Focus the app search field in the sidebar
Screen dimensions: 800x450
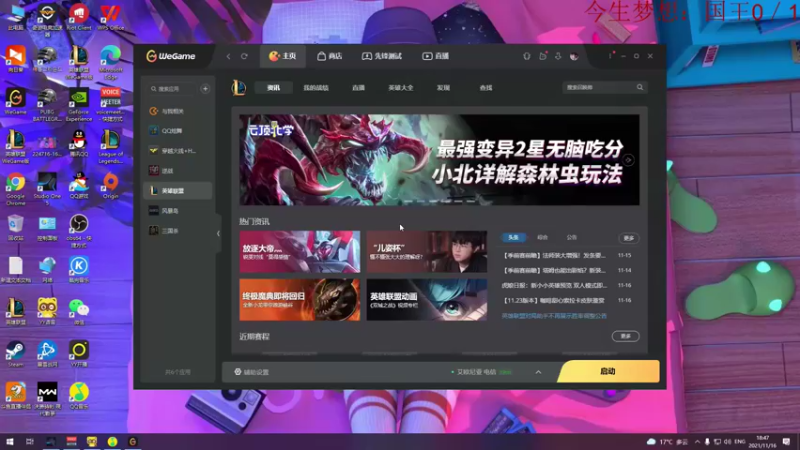click(x=172, y=89)
